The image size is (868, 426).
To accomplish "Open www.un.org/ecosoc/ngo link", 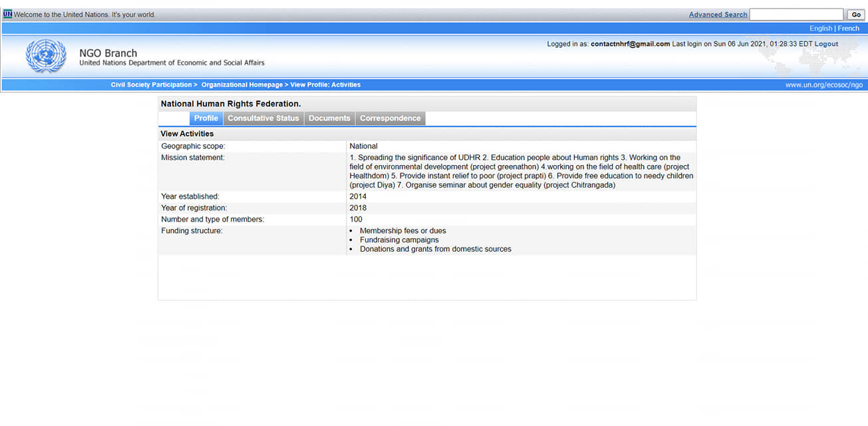I will (x=823, y=85).
